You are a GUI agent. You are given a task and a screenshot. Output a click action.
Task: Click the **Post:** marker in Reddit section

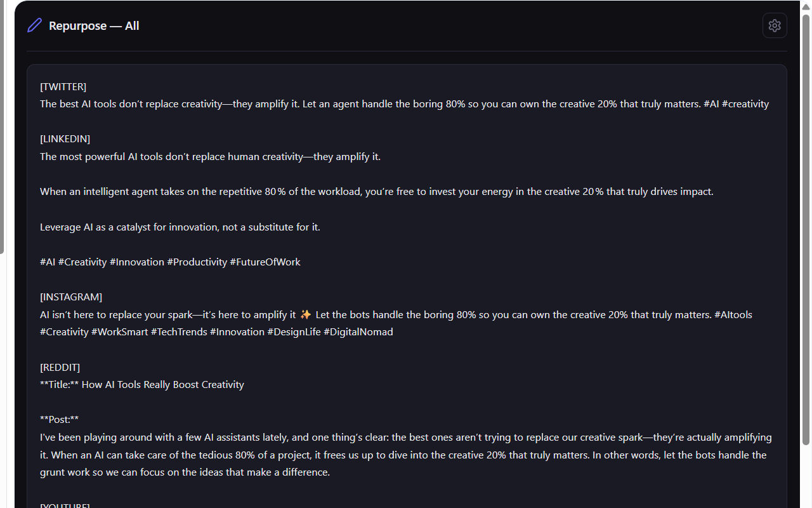59,419
